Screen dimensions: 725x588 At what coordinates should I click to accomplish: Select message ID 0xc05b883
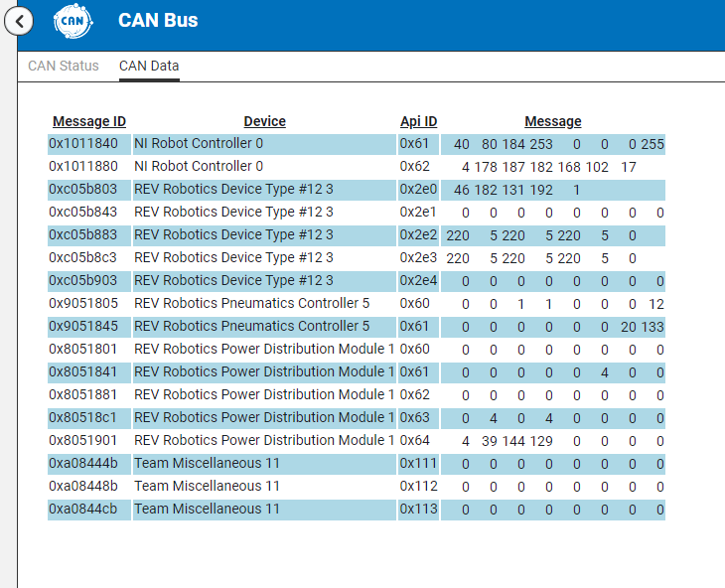[83, 235]
